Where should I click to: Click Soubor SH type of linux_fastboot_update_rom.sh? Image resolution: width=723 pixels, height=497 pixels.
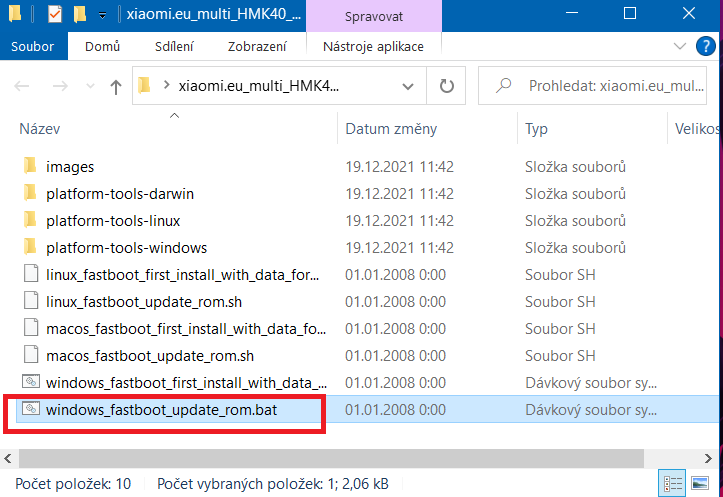point(560,302)
